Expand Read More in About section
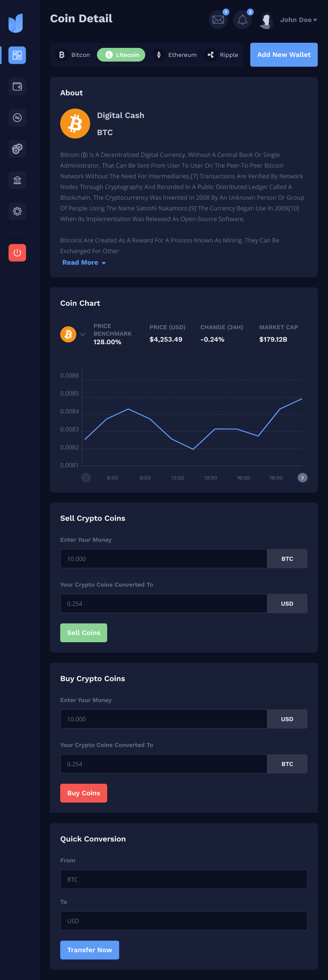The image size is (328, 980). 84,263
